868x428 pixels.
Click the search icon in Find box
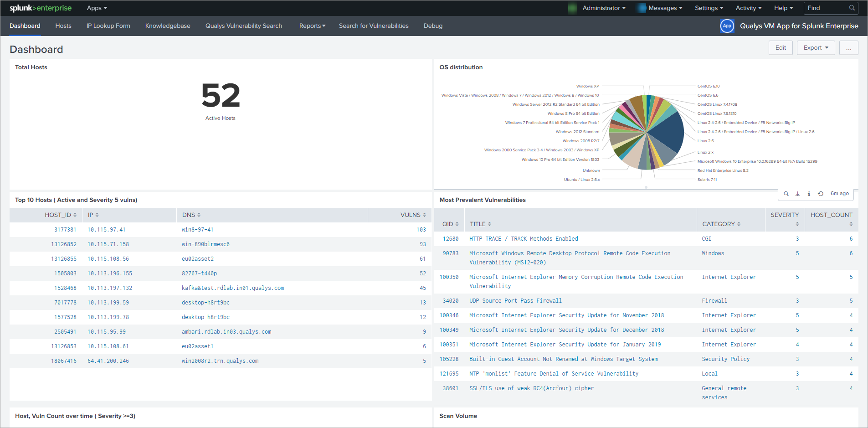click(852, 8)
